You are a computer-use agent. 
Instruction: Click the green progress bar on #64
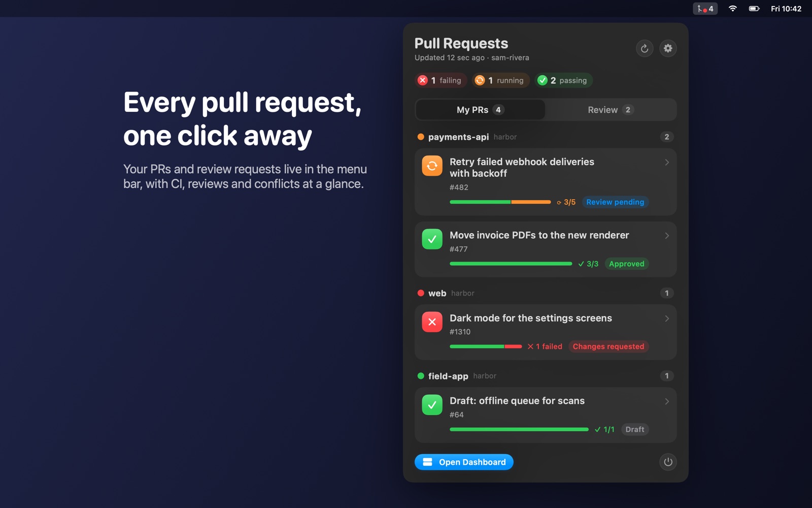click(519, 429)
